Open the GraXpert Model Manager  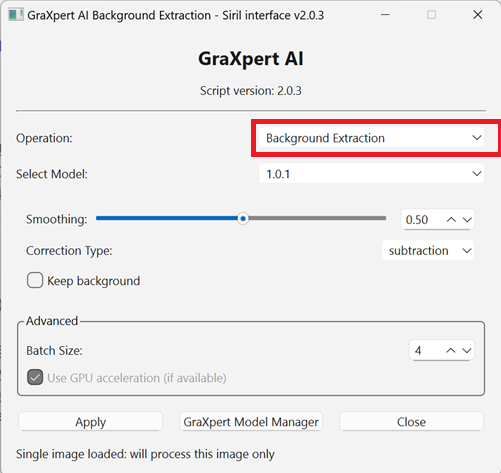[x=251, y=422]
